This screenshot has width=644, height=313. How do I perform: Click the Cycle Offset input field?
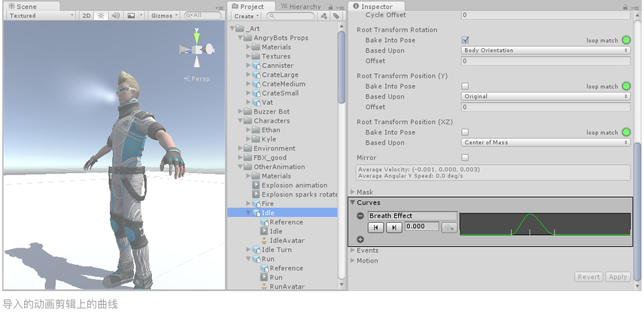point(545,15)
